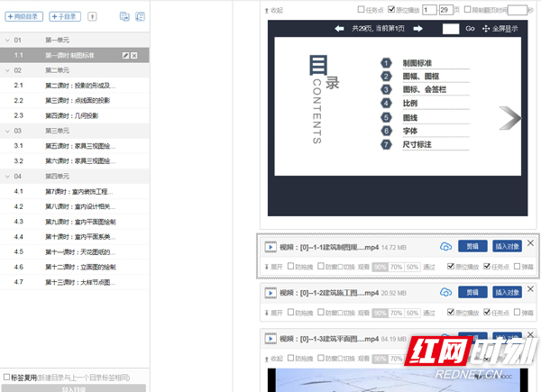The width and height of the screenshot is (541, 392).
Task: Remove the 1-3建筑平面图 video with X
Action: 530,334
